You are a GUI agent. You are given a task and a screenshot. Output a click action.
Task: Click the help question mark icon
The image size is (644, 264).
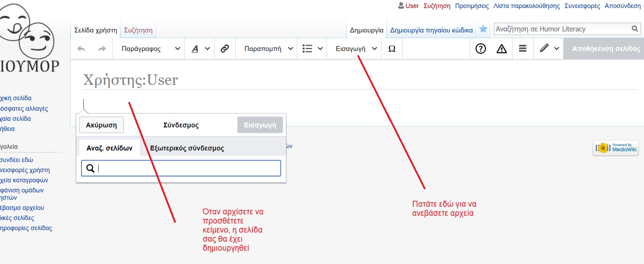pyautogui.click(x=481, y=49)
